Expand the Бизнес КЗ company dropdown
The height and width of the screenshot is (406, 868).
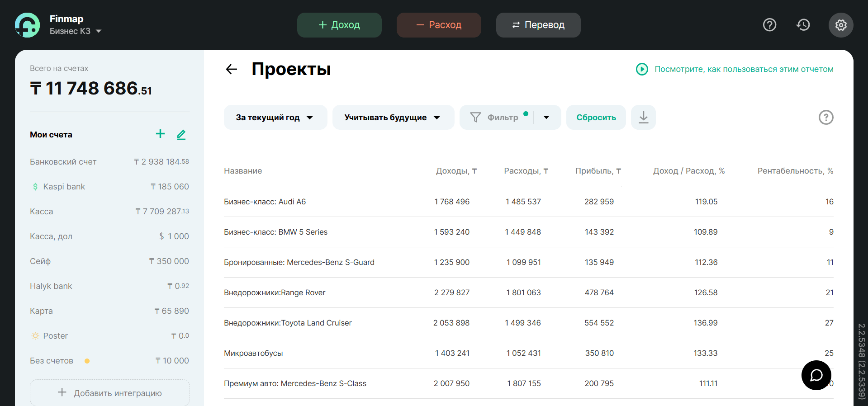(x=76, y=31)
